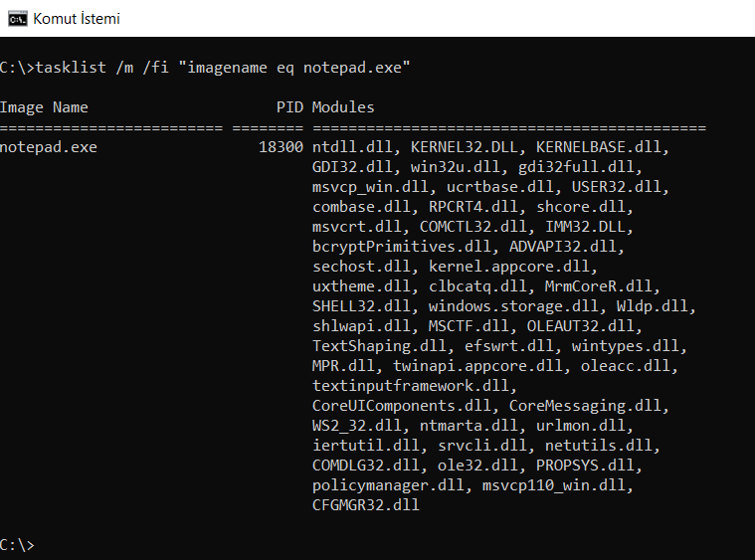Click the PID value 18300
Image resolution: width=755 pixels, height=560 pixels.
coord(282,147)
